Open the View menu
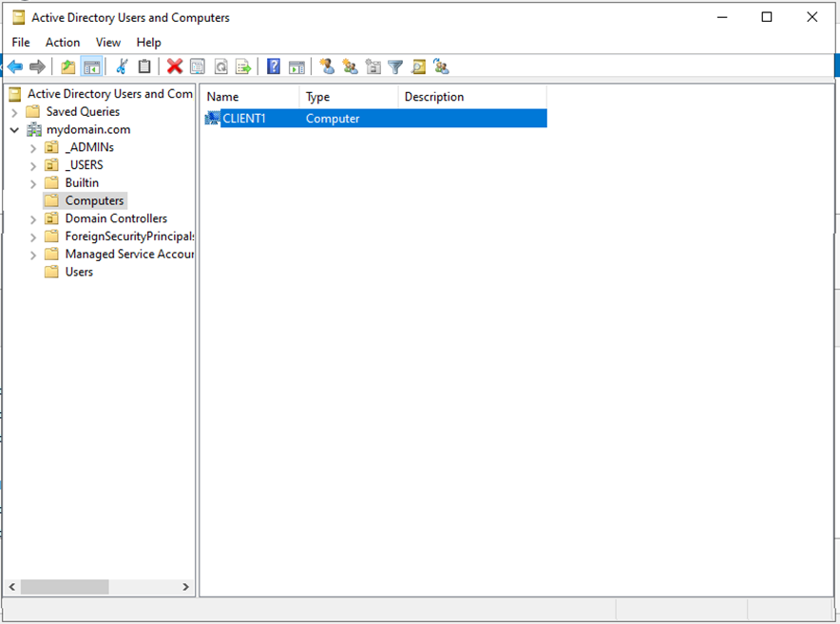840x624 pixels. [x=108, y=43]
